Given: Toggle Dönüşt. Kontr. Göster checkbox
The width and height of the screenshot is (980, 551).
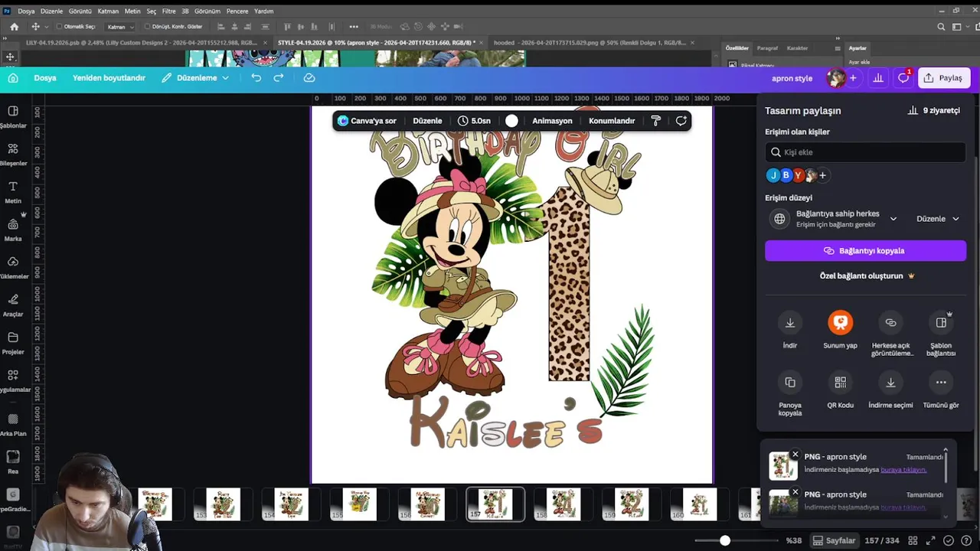Looking at the screenshot, I should pyautogui.click(x=148, y=27).
